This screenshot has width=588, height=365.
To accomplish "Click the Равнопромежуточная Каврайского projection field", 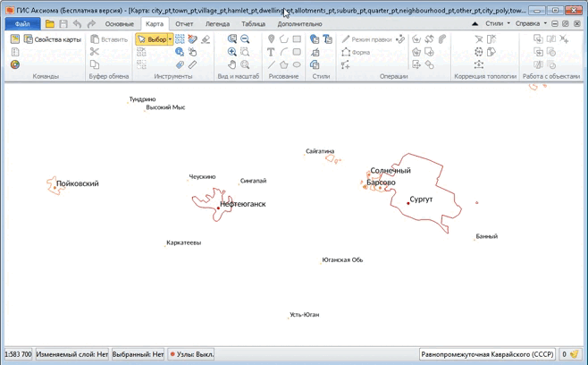I will pos(487,354).
